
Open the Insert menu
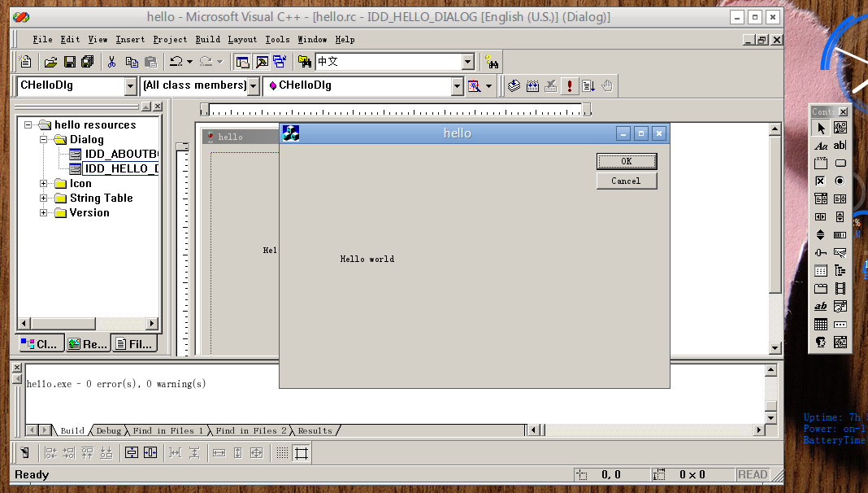(130, 39)
